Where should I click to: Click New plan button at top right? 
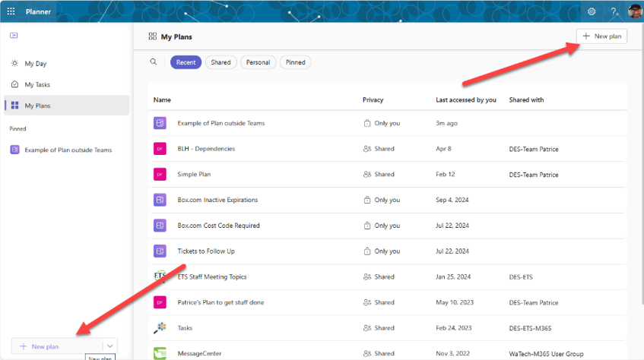pyautogui.click(x=601, y=36)
